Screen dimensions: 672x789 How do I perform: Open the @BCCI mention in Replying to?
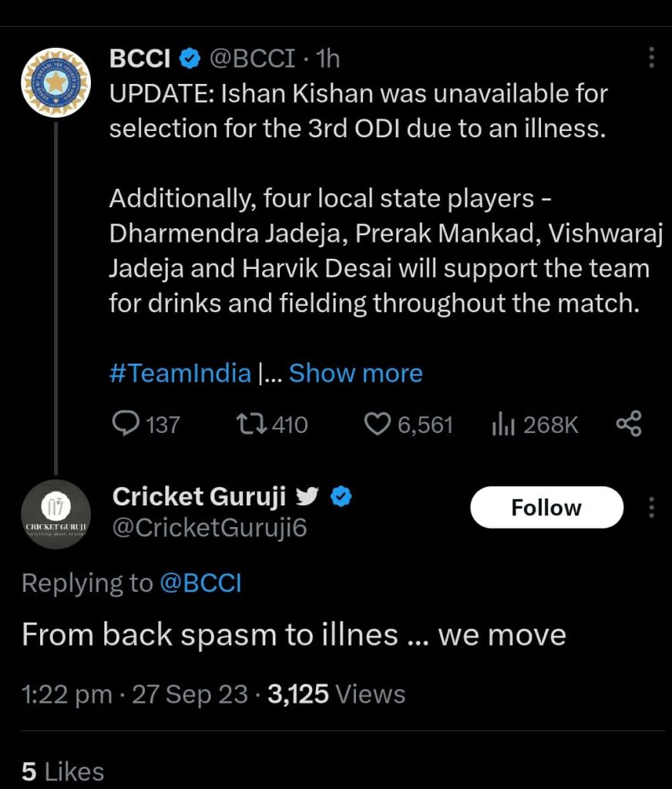(200, 583)
